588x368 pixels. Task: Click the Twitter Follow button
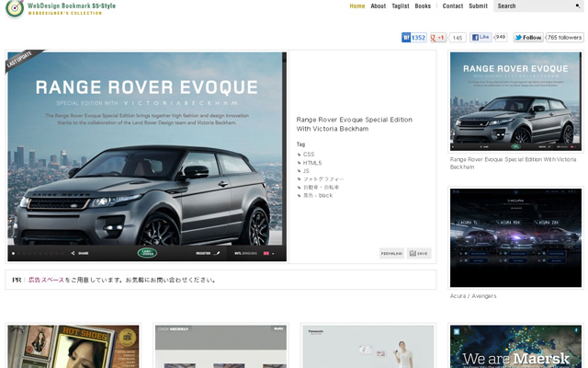[528, 38]
